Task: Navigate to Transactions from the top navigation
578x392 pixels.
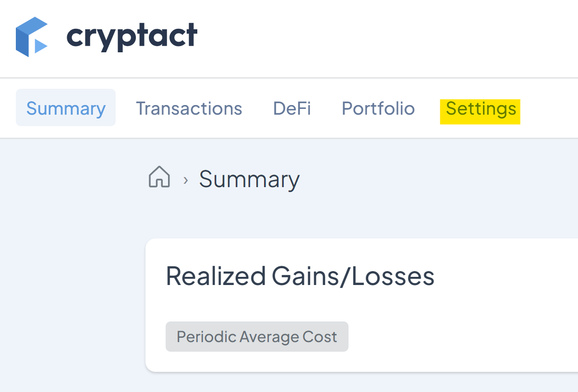Action: 189,108
